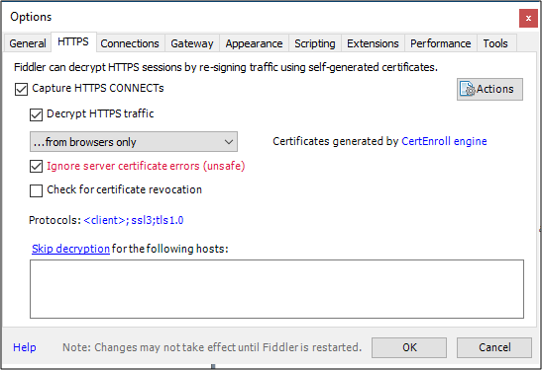Click the Actions certificate icon button

tap(489, 89)
